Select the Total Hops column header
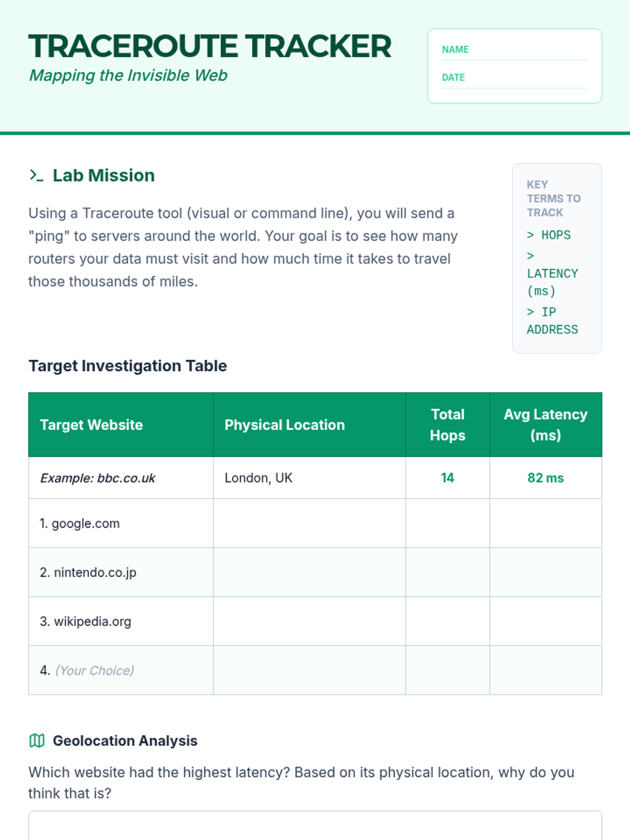 [x=447, y=425]
